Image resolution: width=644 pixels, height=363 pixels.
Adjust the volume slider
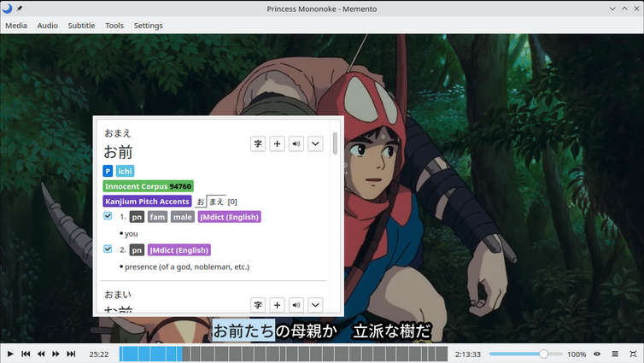(526, 354)
